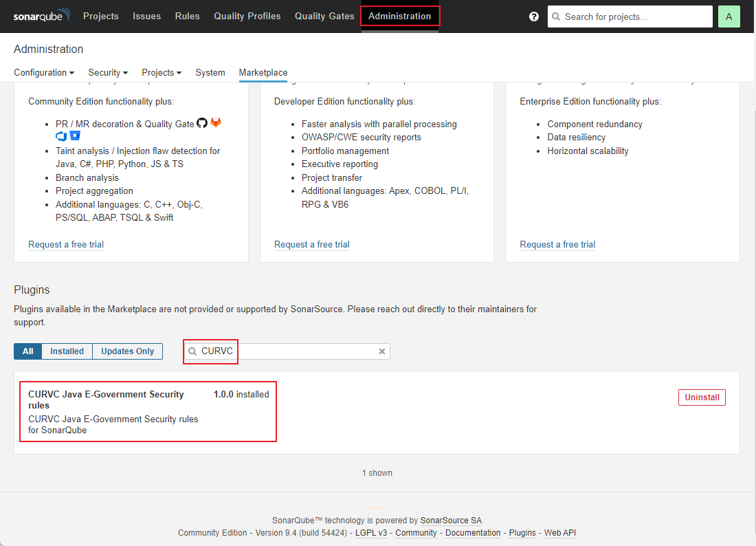This screenshot has width=756, height=546.
Task: Focus the Search for projects field
Action: (x=630, y=17)
